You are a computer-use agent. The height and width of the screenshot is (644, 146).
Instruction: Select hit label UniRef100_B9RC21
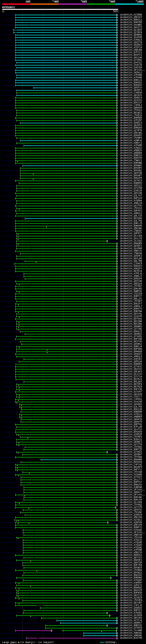point(131,80)
